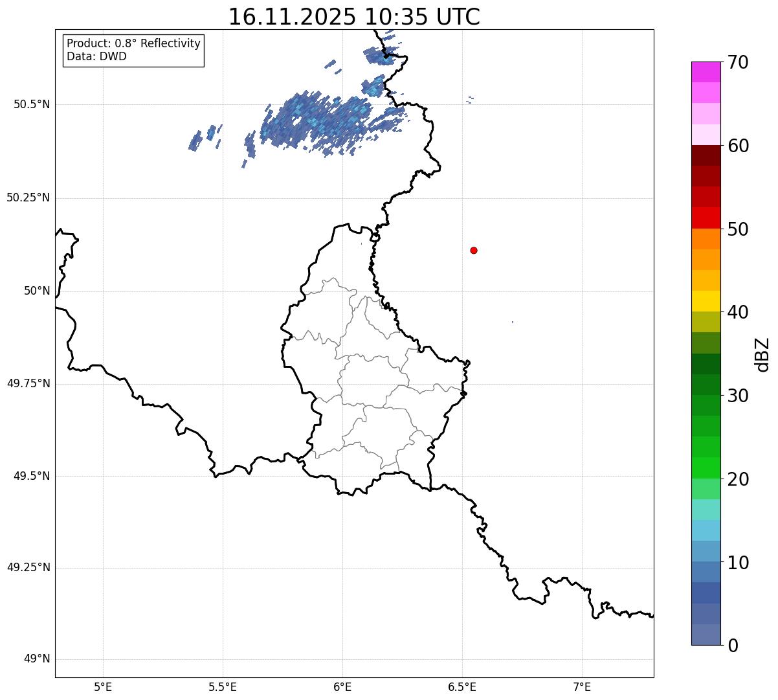
Task: Click the 7°E longitude label
Action: click(583, 686)
